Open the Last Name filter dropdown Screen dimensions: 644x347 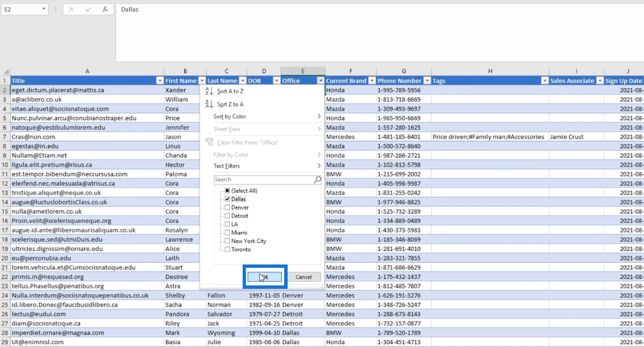(242, 81)
